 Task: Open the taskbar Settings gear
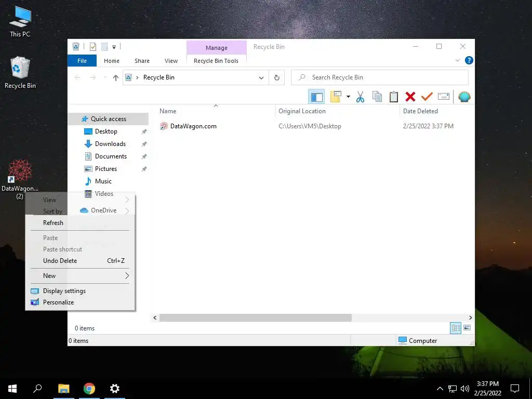click(x=115, y=389)
